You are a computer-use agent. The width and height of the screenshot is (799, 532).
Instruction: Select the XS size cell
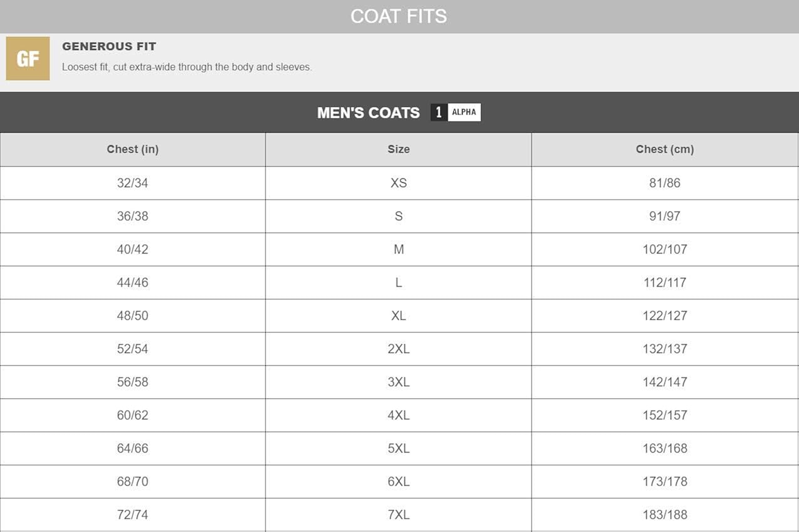[x=398, y=183]
